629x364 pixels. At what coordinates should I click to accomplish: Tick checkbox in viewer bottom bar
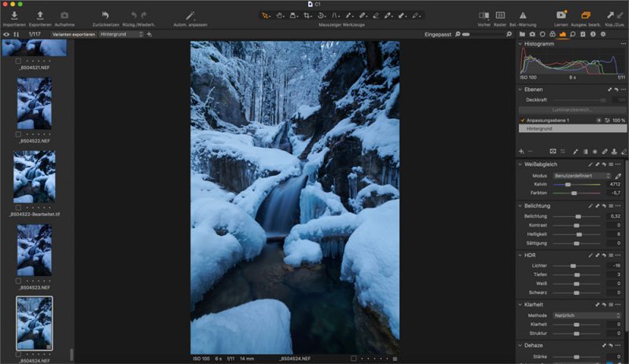353,358
